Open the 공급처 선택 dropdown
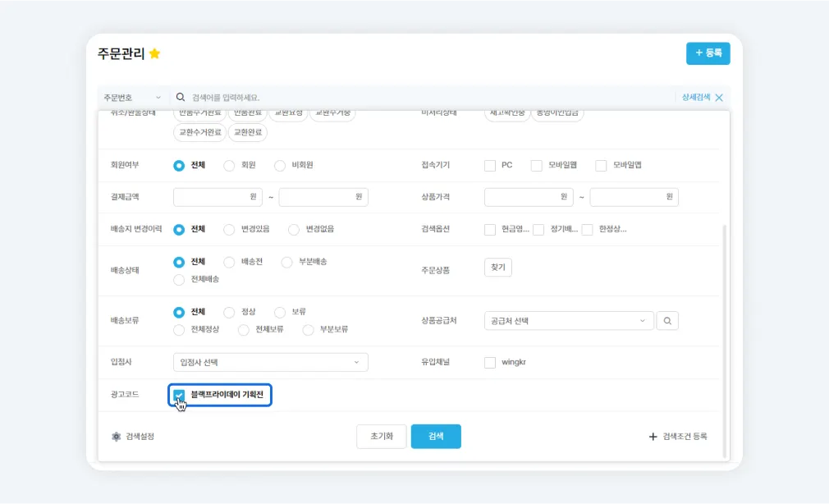 point(569,320)
